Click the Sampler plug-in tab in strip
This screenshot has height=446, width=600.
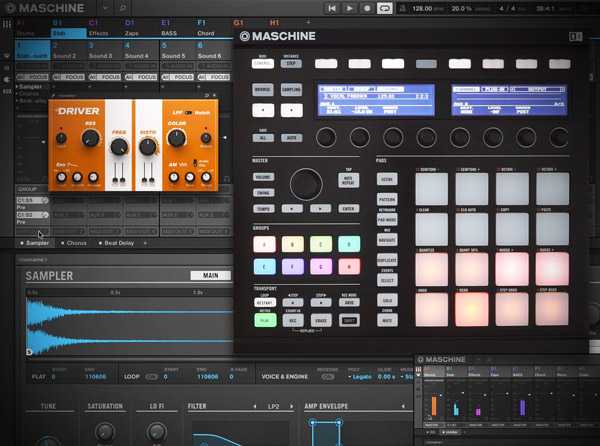[x=35, y=243]
